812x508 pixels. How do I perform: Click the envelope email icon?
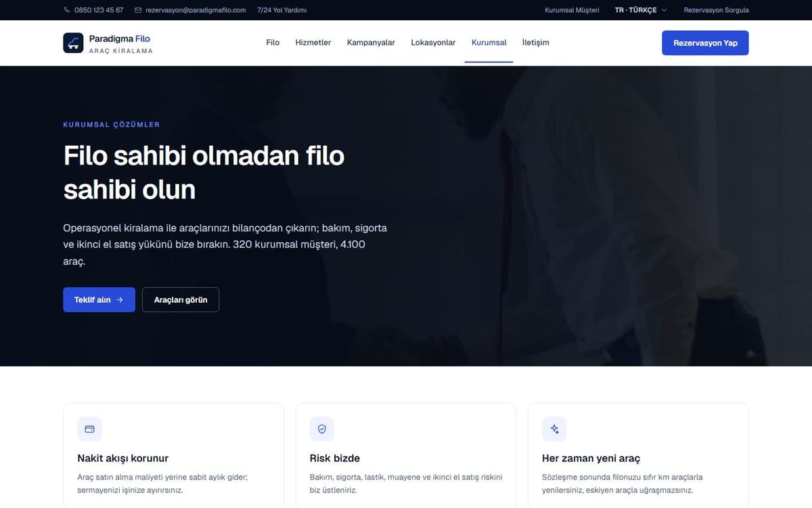[138, 10]
